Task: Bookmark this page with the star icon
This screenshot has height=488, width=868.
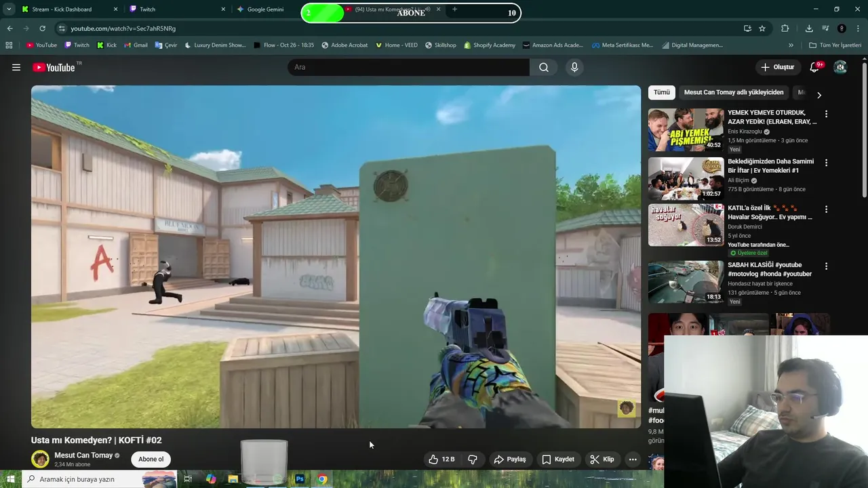Action: click(x=762, y=28)
